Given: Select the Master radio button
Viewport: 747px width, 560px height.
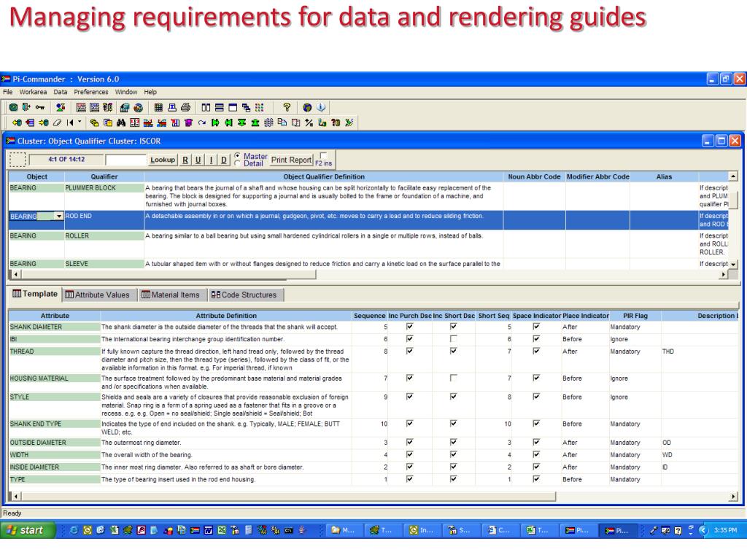Looking at the screenshot, I should [238, 156].
